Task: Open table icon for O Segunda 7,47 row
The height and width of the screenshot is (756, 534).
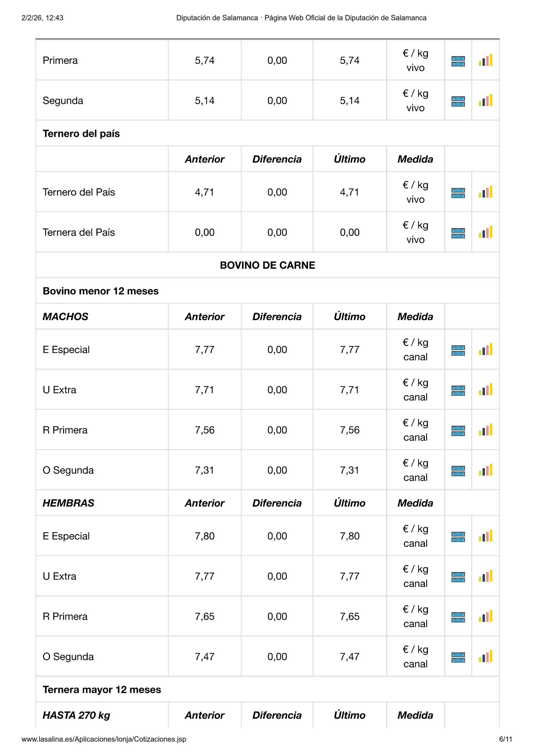Action: point(458,657)
